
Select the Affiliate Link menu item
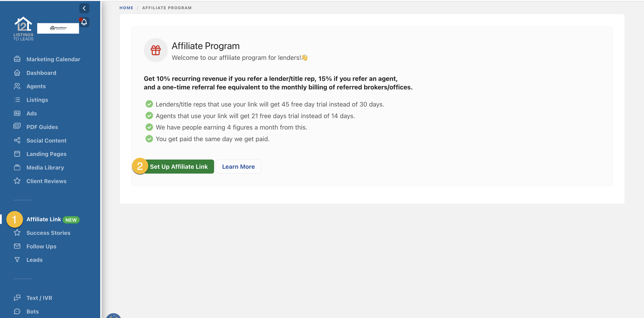tap(44, 219)
